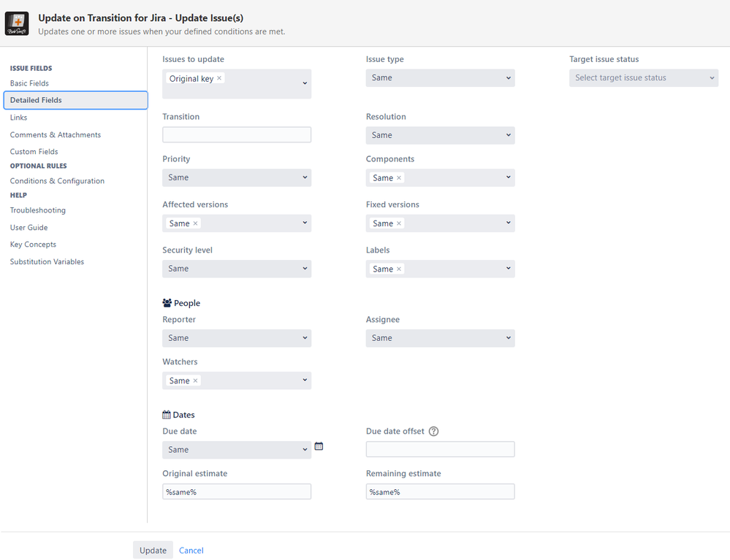Viewport: 730px width, 560px height.
Task: Open the Due date calendar picker icon
Action: (x=319, y=446)
